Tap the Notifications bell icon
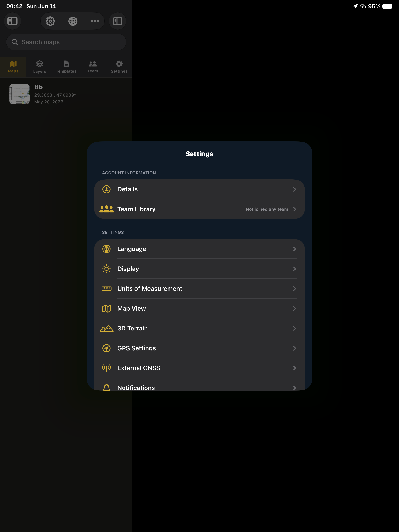 click(x=107, y=388)
